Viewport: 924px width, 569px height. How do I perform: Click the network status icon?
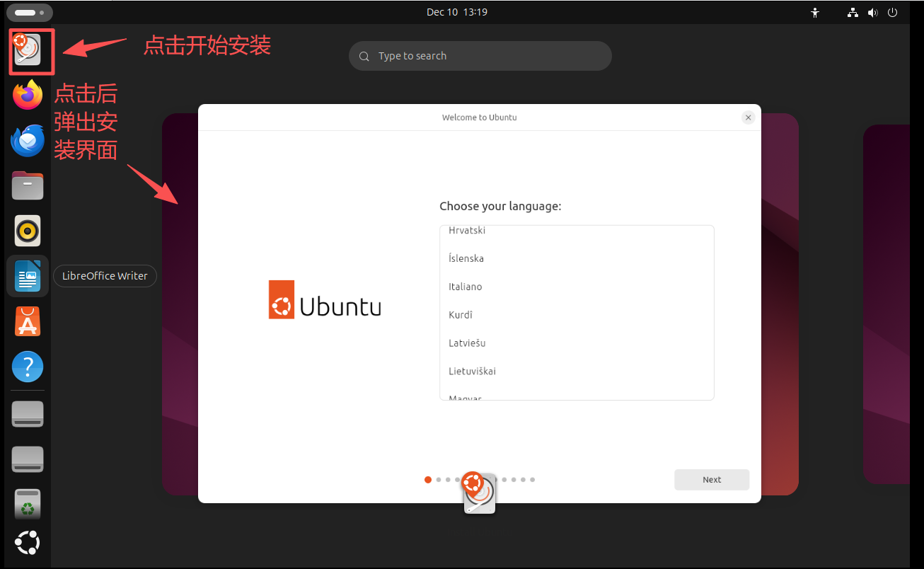tap(853, 12)
